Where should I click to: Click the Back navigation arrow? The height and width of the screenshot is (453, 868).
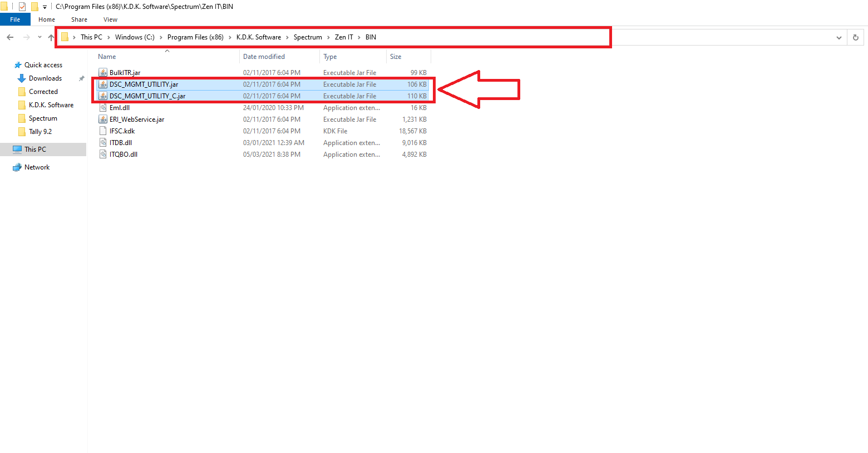10,37
